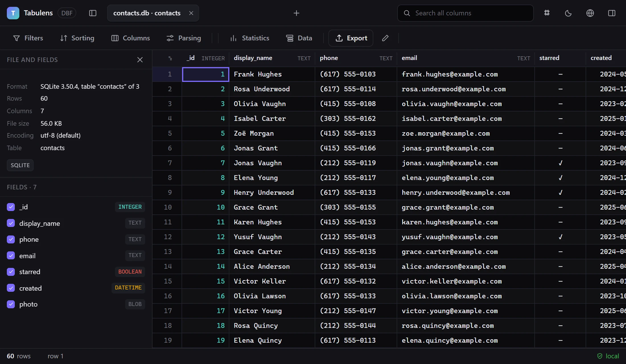This screenshot has width=626, height=364.
Task: Click the display_name column header
Action: (x=272, y=58)
